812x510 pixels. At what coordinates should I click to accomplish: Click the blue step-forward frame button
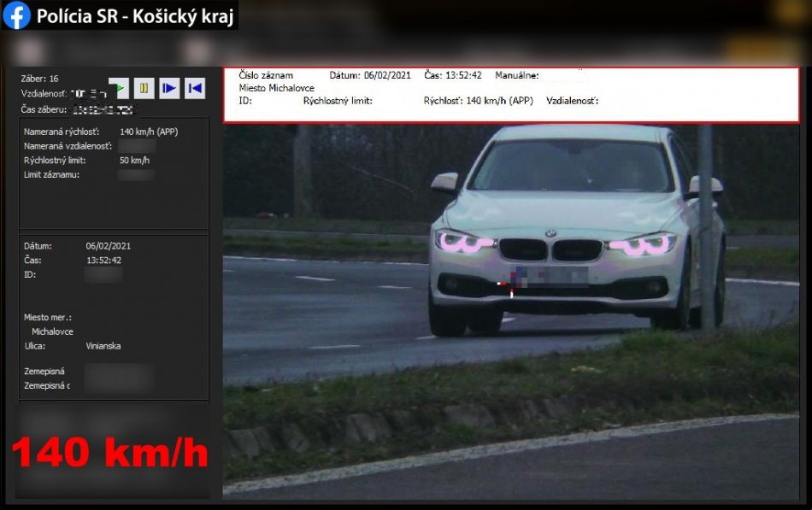pos(169,88)
